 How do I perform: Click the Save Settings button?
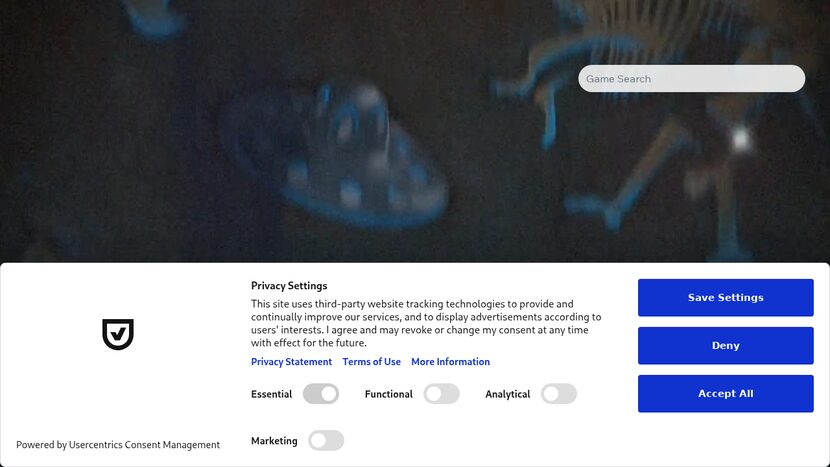pyautogui.click(x=726, y=298)
